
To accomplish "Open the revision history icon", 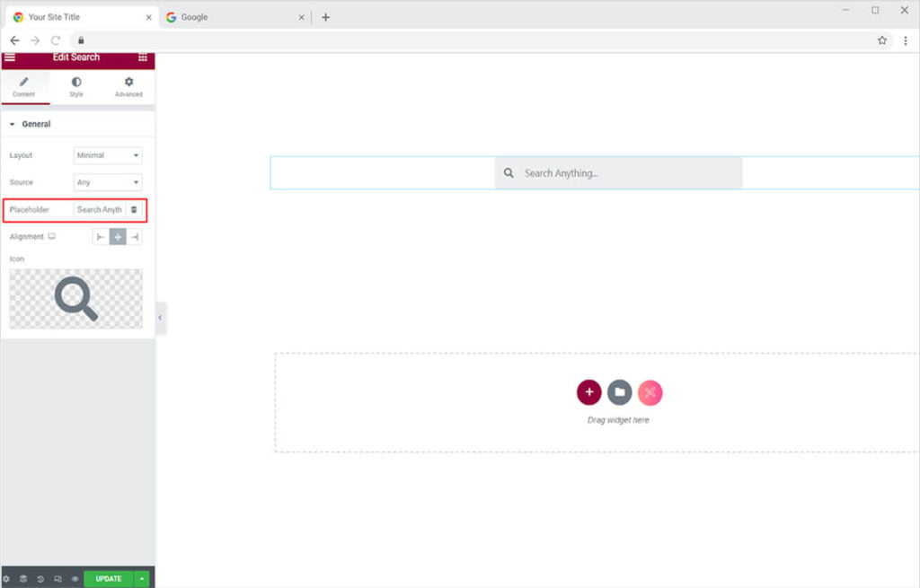I will point(40,579).
